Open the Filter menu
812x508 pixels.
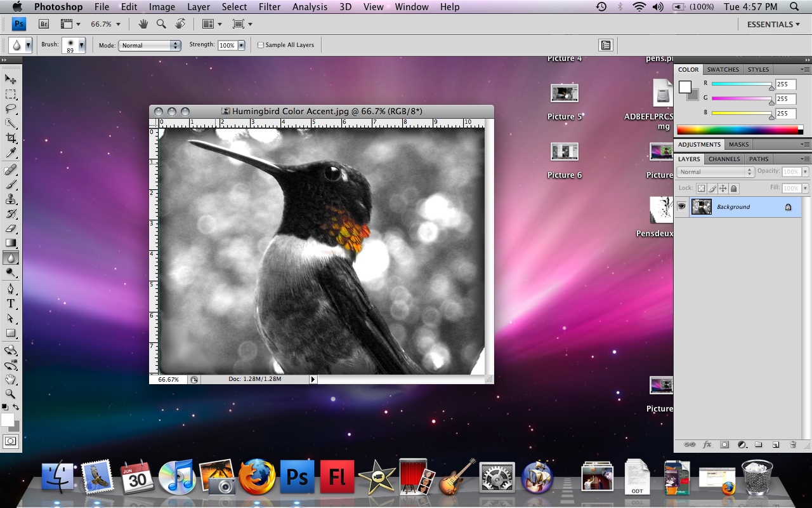pyautogui.click(x=270, y=7)
